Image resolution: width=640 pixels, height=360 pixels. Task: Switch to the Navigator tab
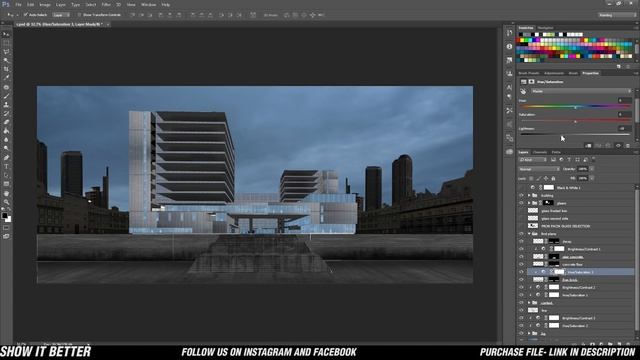tap(545, 28)
